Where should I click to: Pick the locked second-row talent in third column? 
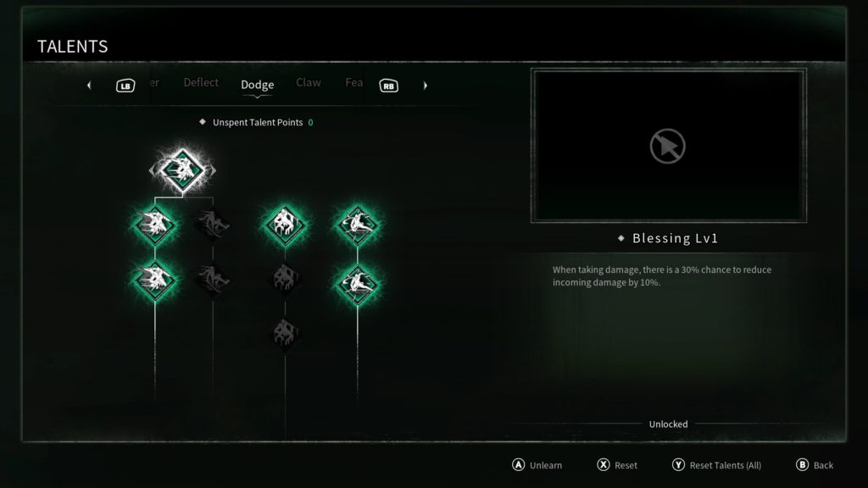click(285, 278)
